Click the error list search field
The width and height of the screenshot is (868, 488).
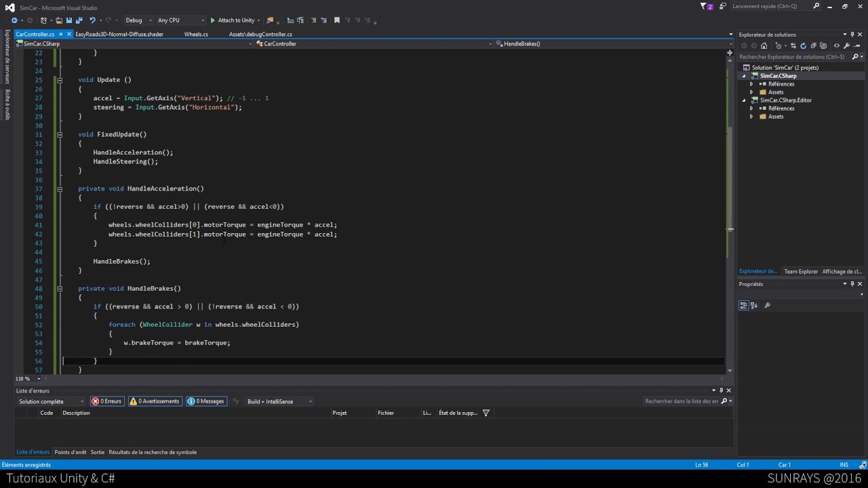pos(687,401)
